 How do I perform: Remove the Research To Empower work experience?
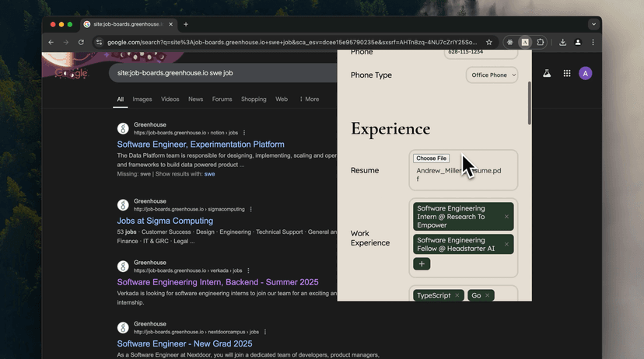[506, 217]
